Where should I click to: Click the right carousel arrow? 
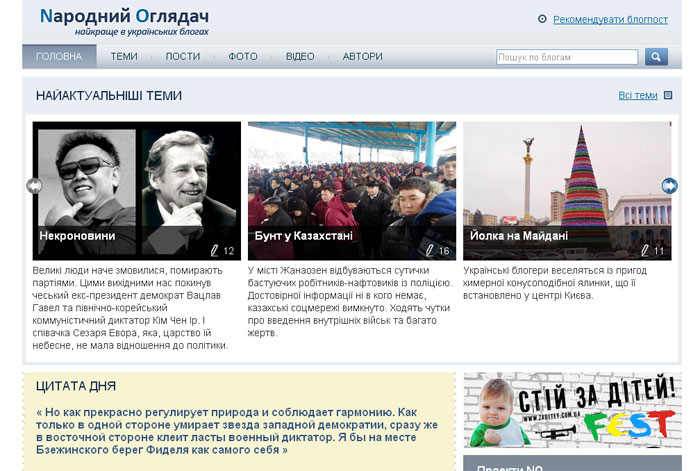(x=669, y=185)
